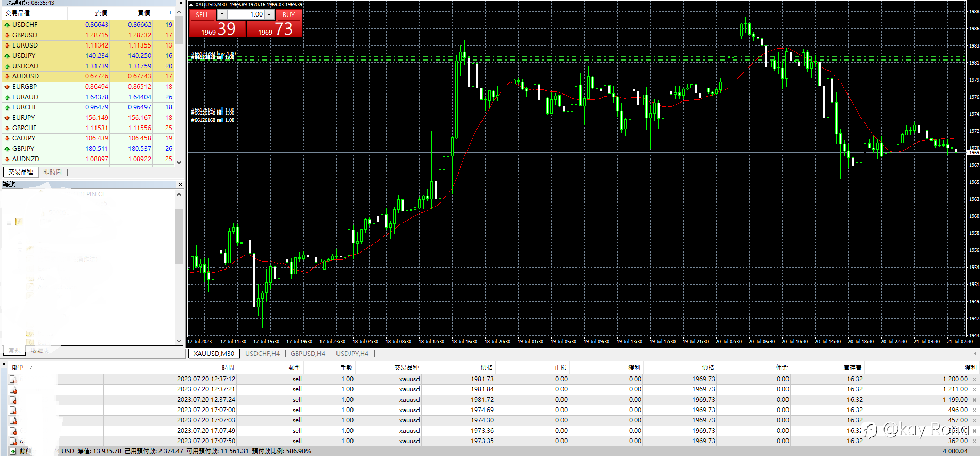980x456 pixels.
Task: Select the EURUSD row symbol name
Action: (25, 45)
